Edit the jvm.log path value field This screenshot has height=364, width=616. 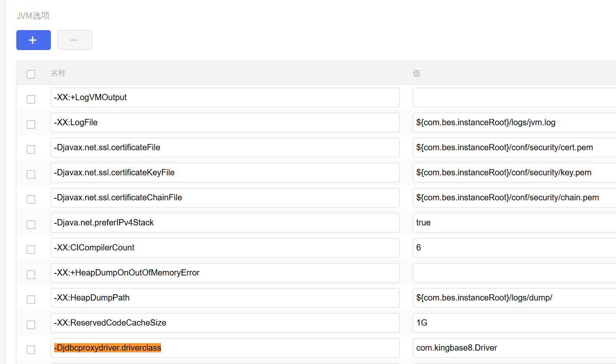click(x=513, y=122)
